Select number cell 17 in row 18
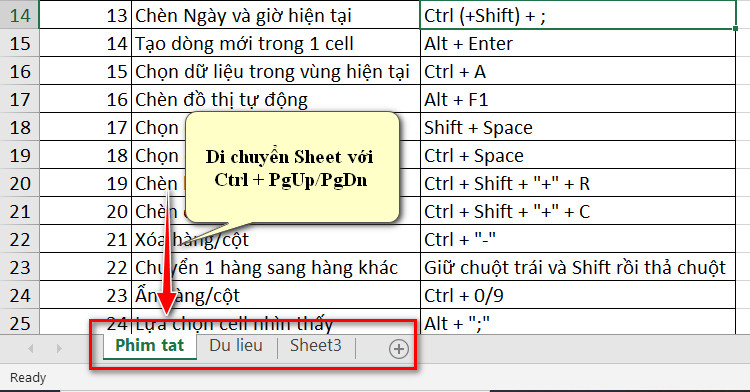The image size is (750, 392). coord(85,127)
